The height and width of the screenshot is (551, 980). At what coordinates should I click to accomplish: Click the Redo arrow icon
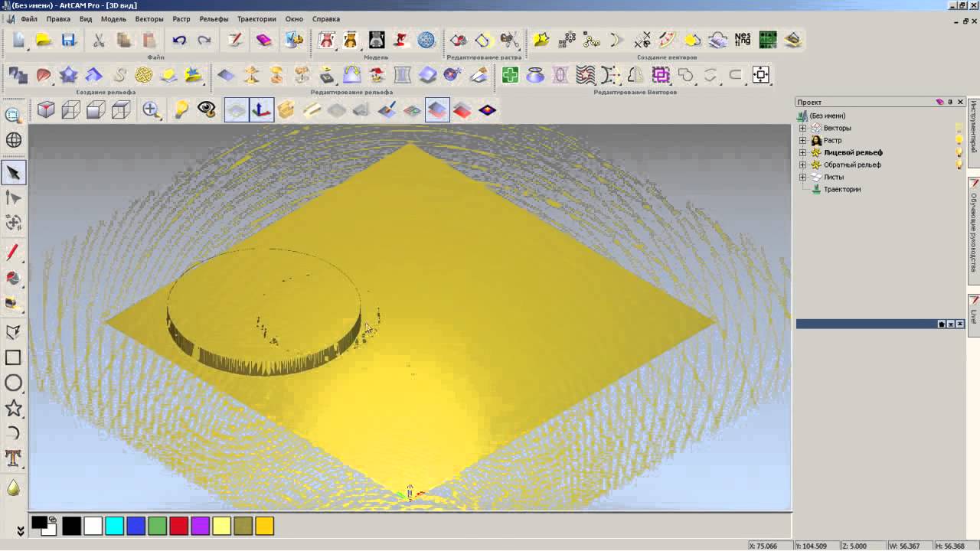[204, 40]
